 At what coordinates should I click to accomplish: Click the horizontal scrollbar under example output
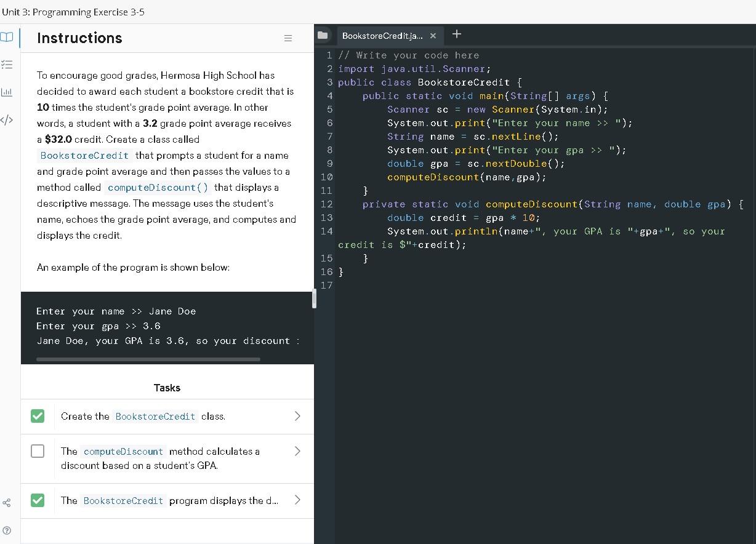pyautogui.click(x=148, y=359)
